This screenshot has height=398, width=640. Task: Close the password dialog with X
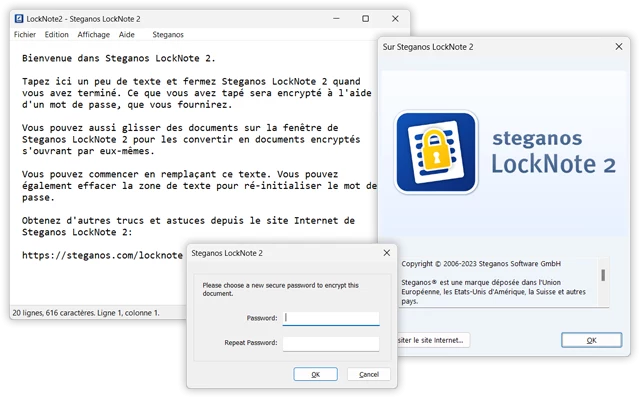(x=387, y=253)
